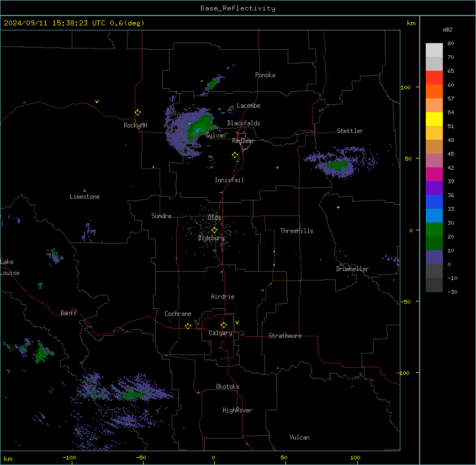The width and height of the screenshot is (476, 465).
Task: Click the white plus marker north of Drumheller
Action: click(338, 207)
